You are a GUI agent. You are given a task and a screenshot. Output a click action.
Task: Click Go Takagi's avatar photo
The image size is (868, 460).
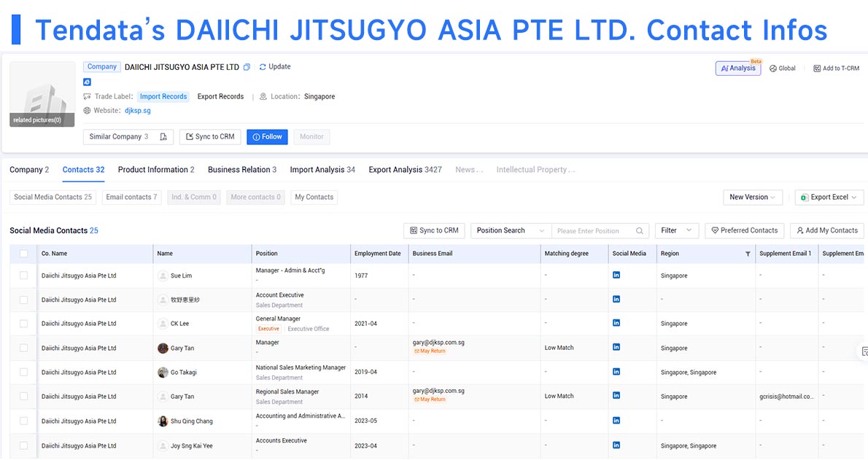point(163,373)
